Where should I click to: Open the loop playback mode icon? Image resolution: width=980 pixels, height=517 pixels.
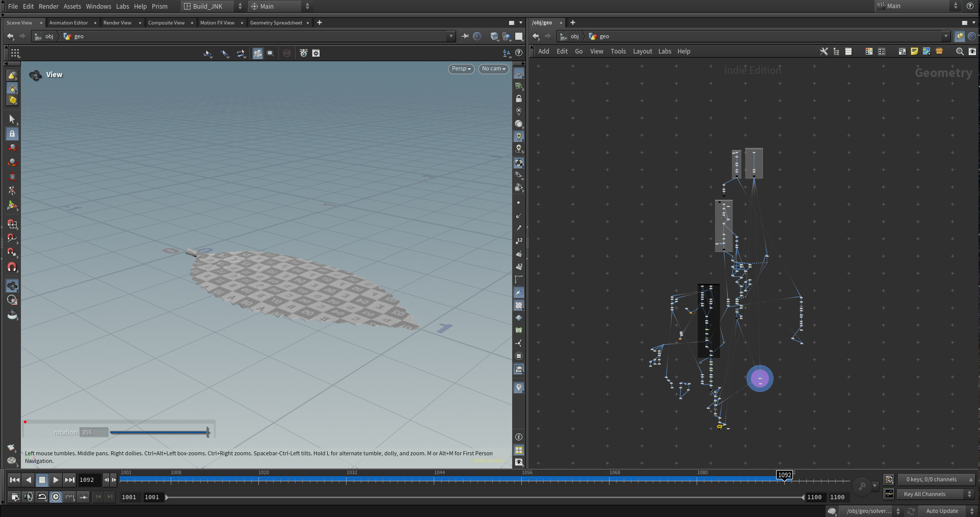click(42, 497)
